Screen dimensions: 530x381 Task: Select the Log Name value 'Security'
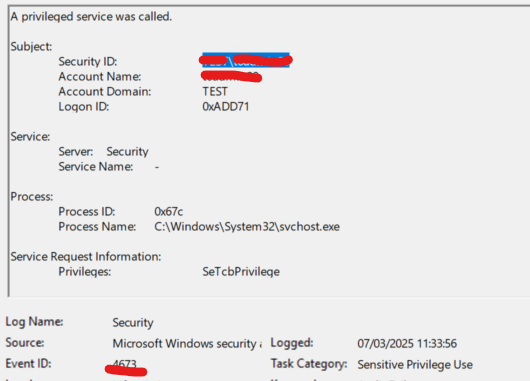133,323
